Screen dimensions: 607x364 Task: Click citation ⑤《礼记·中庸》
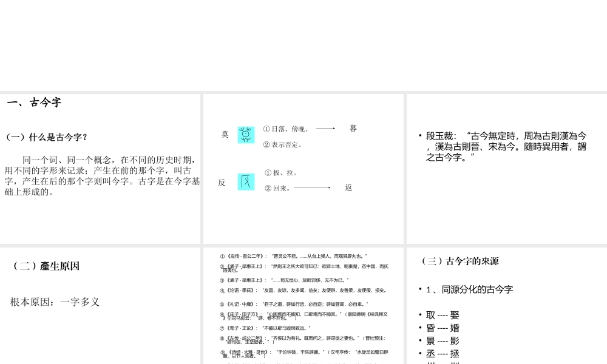(x=294, y=304)
